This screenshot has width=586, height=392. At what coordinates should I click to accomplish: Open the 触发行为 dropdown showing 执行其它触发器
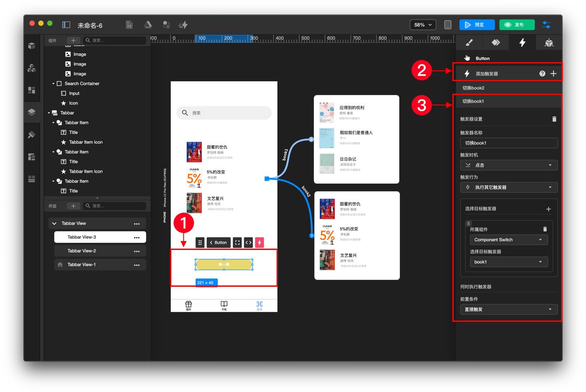coord(509,187)
